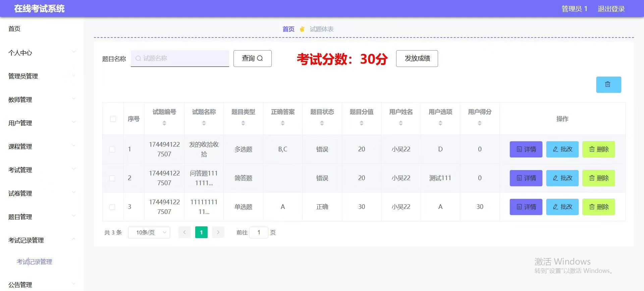Click 删除 for row 2 简答题

click(x=599, y=178)
